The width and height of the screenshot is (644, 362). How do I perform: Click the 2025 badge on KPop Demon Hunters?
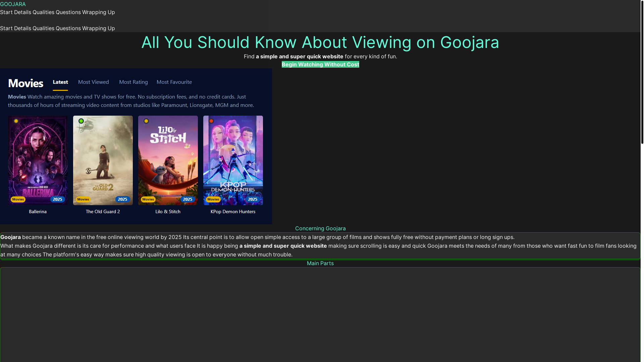point(253,199)
